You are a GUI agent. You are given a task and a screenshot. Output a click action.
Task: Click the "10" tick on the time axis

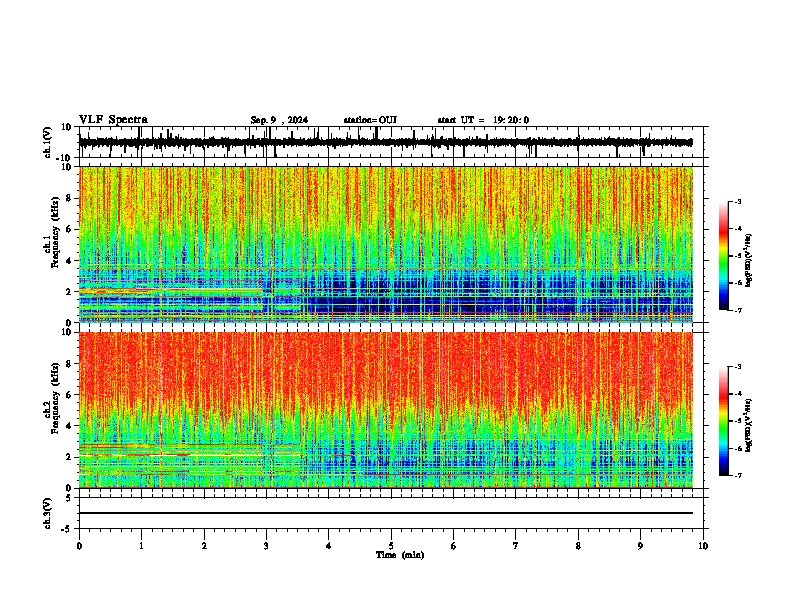tap(703, 546)
